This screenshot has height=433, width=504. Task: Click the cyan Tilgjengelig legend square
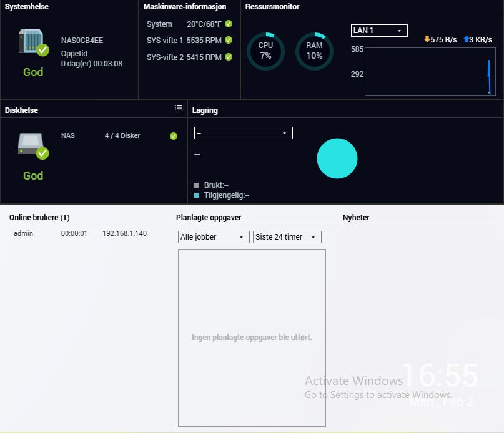point(197,195)
